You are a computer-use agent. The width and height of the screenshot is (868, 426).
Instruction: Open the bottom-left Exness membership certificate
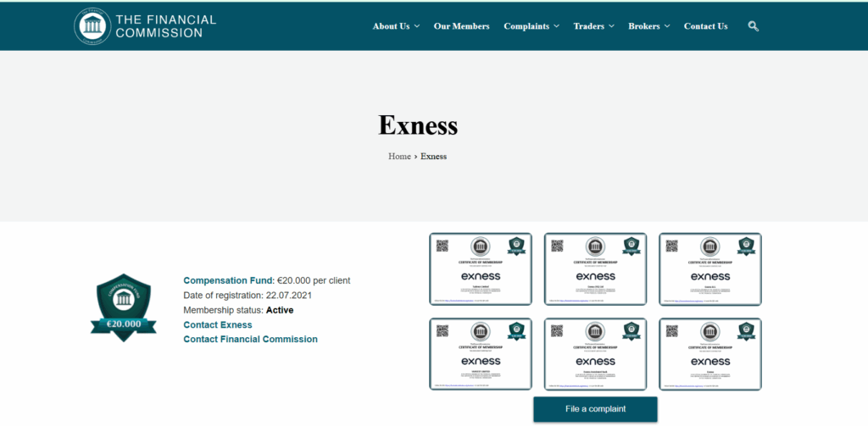point(481,354)
